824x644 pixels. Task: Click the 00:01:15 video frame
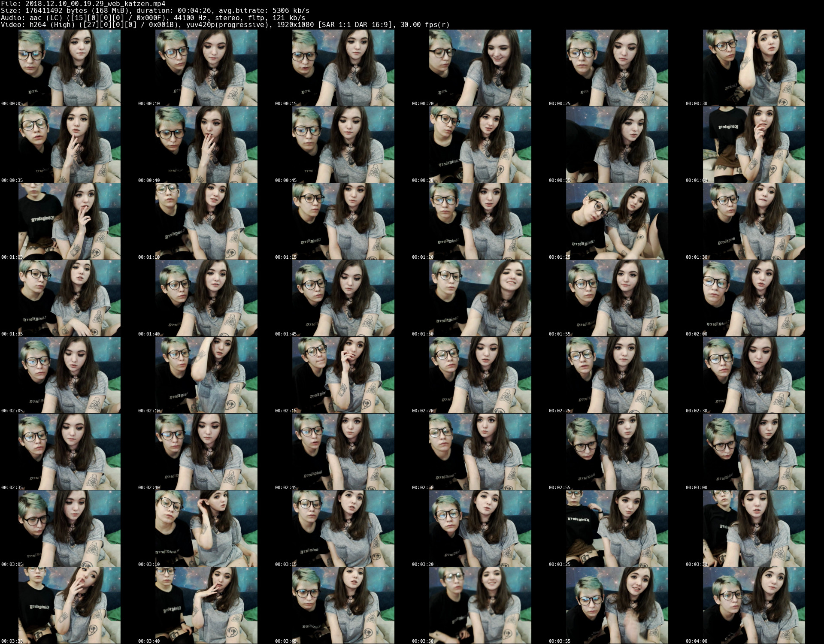point(343,221)
